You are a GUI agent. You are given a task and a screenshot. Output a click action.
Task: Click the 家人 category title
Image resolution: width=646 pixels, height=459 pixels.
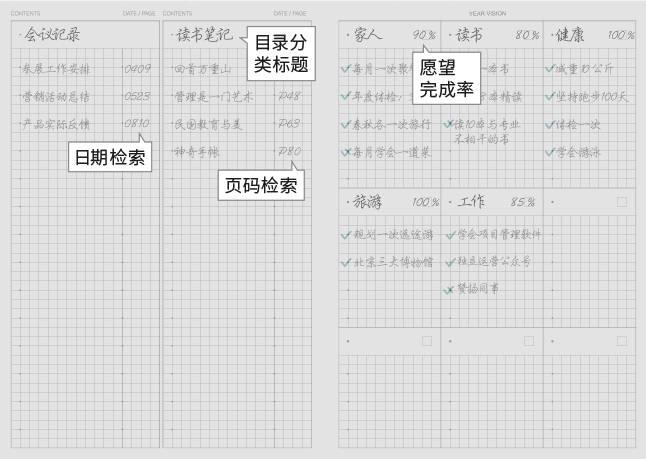(368, 35)
